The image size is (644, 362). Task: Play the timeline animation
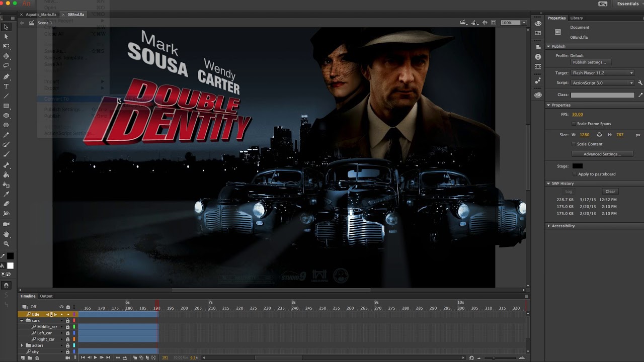pyautogui.click(x=95, y=357)
